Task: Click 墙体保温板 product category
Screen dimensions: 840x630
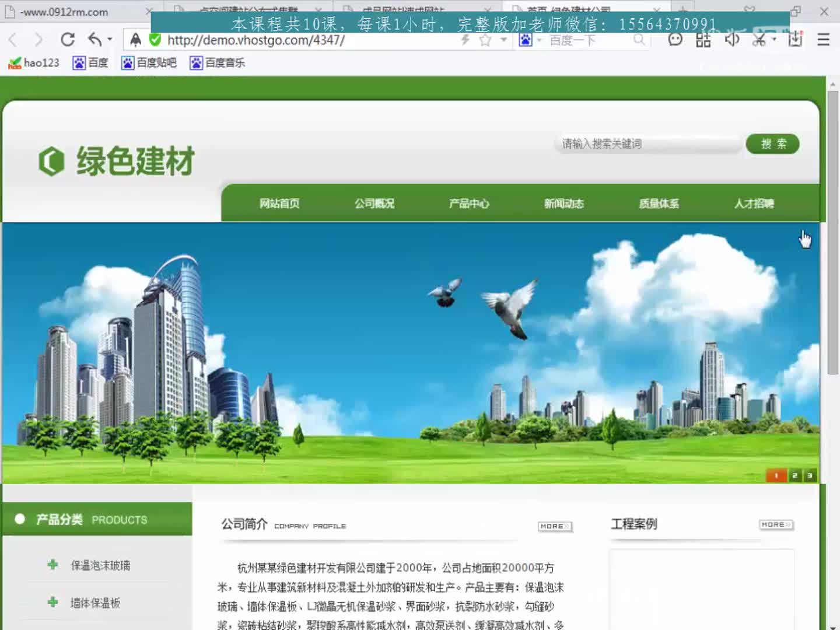Action: [x=95, y=603]
